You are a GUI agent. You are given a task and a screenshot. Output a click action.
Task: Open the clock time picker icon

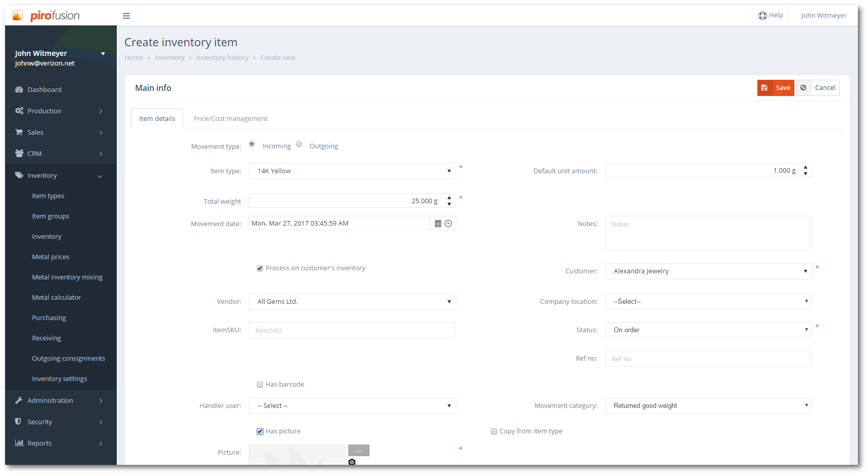point(448,224)
